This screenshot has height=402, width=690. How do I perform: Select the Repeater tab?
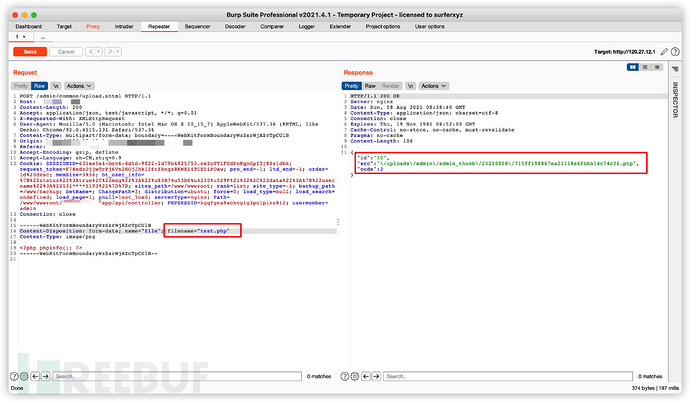159,26
